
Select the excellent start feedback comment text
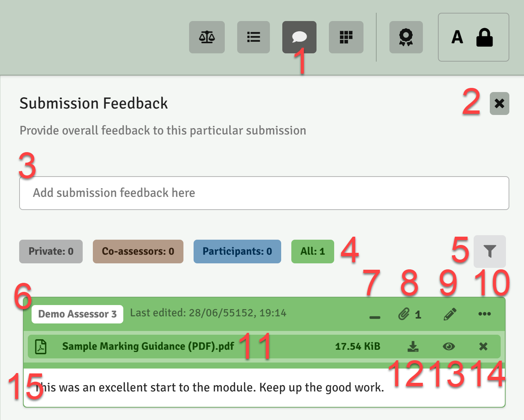pos(210,387)
